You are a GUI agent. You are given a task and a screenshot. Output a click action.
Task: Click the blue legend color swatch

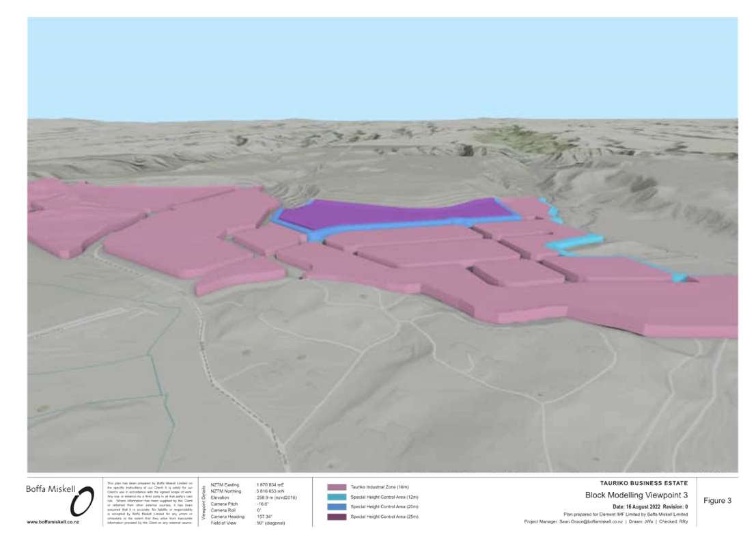[337, 506]
